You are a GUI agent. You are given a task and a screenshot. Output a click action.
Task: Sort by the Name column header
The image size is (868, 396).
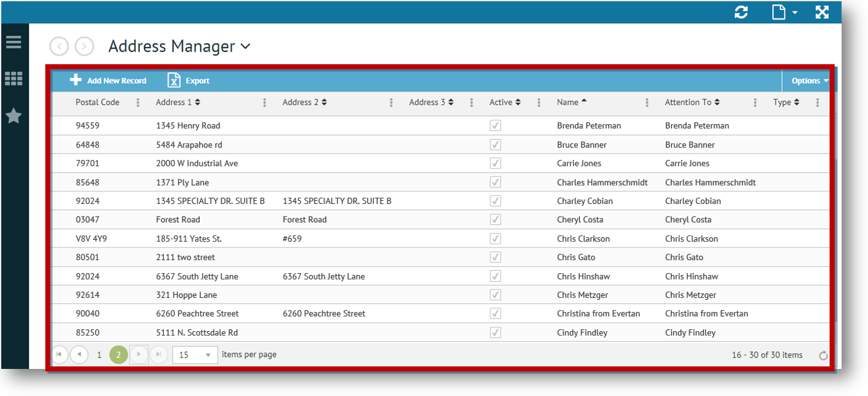[567, 102]
